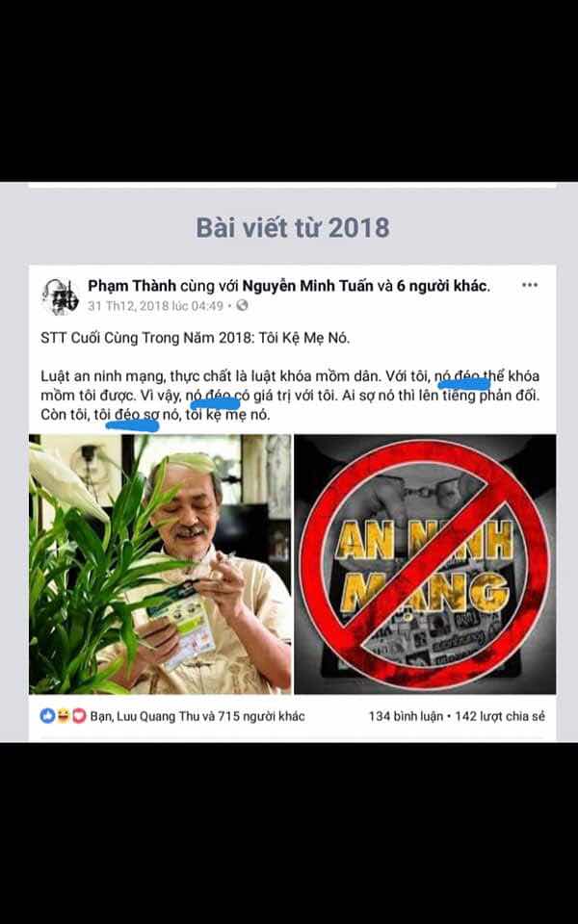Screen dimensions: 578x924
Task: Click the Haha laughing reaction icon
Action: (x=64, y=715)
